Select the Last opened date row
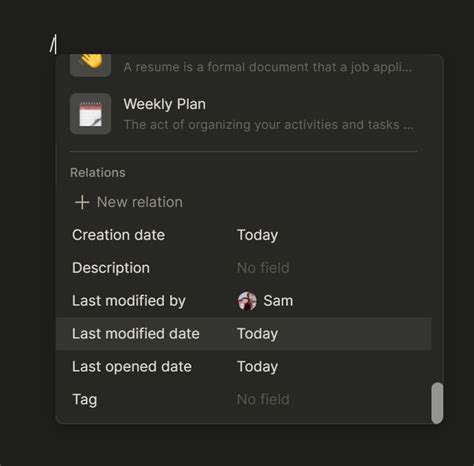Image resolution: width=474 pixels, height=466 pixels. pyautogui.click(x=244, y=367)
